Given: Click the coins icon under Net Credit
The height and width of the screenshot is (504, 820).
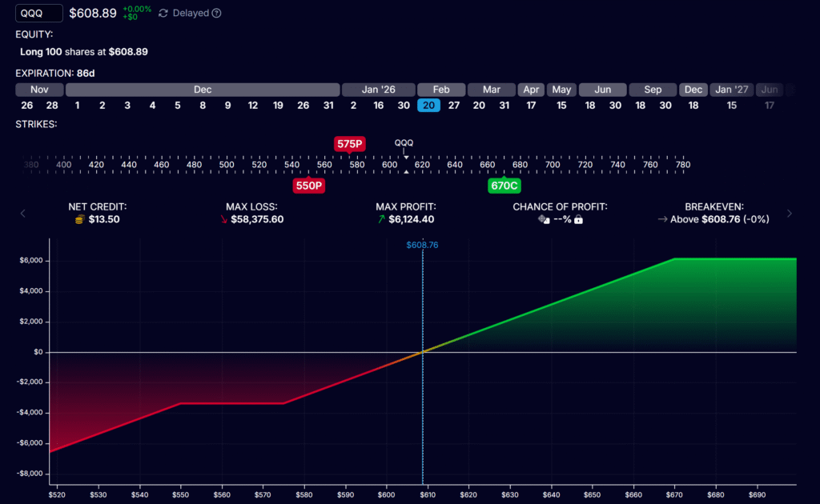Looking at the screenshot, I should click(x=78, y=219).
